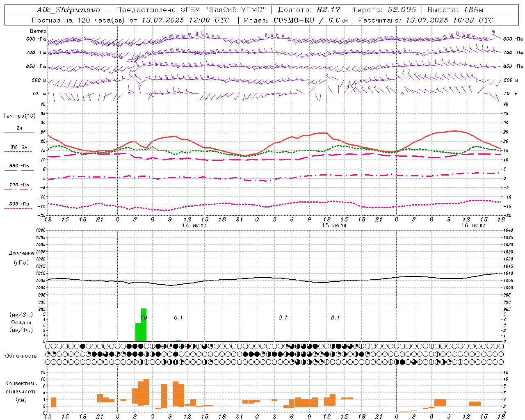Click the 14 июля date label
525x420 pixels.
pos(194,226)
